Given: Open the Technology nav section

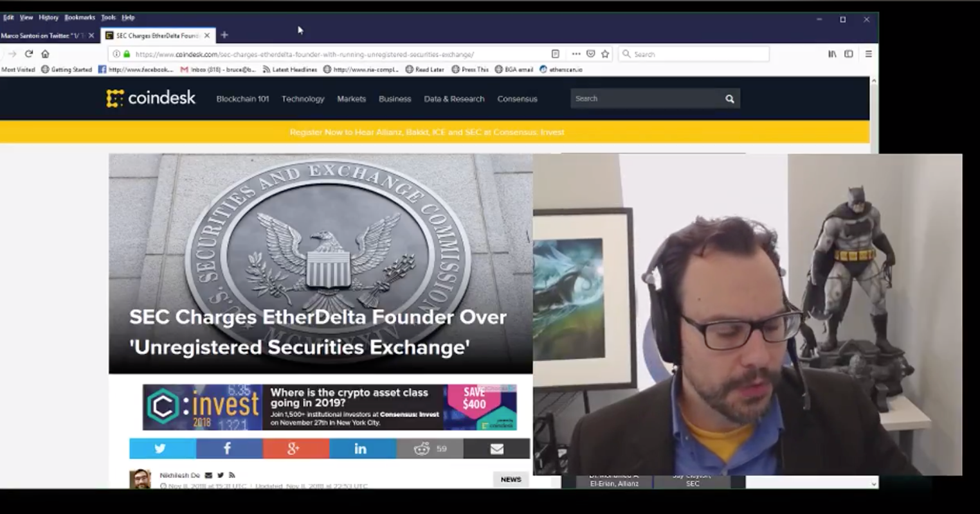Looking at the screenshot, I should pyautogui.click(x=303, y=99).
